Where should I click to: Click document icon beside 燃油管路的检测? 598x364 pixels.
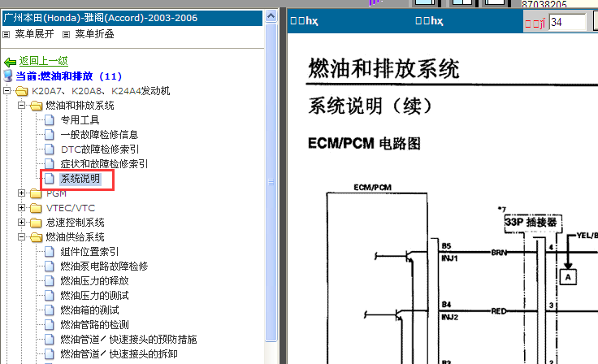pos(50,325)
